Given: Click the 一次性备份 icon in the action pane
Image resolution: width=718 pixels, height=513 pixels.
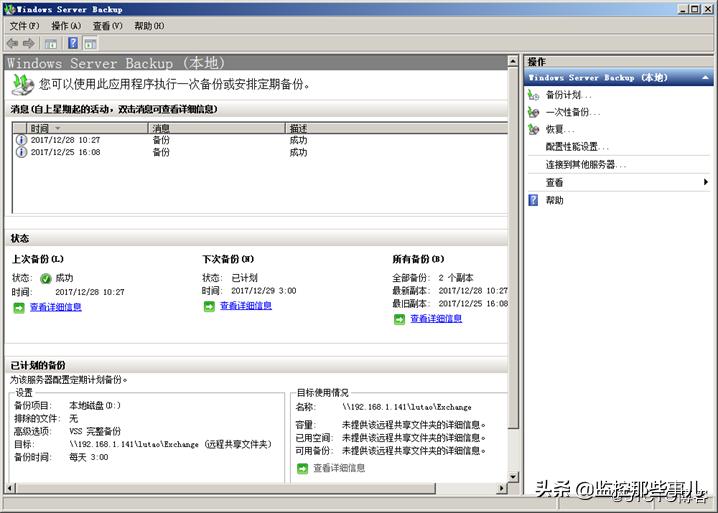Looking at the screenshot, I should [x=533, y=112].
